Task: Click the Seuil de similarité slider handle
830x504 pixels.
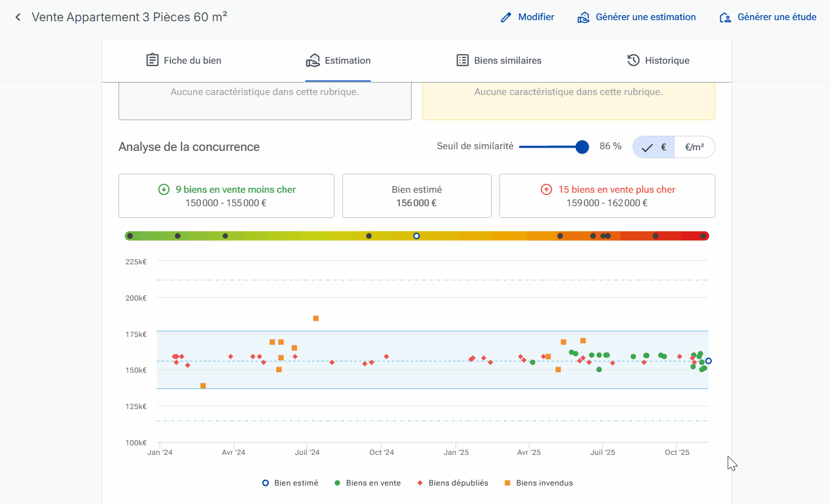Action: [x=582, y=146]
